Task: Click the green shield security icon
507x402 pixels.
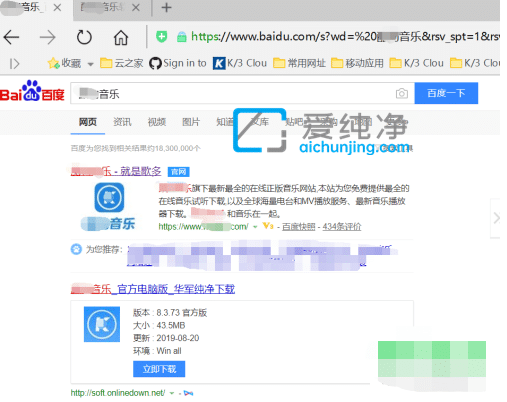Action: [x=162, y=36]
